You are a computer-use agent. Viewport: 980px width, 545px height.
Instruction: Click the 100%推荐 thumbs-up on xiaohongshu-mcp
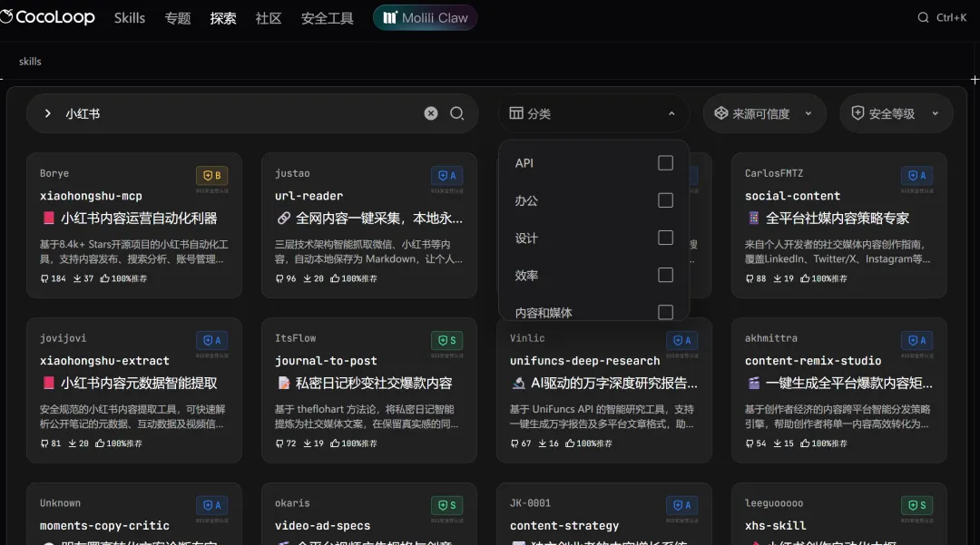tap(123, 278)
